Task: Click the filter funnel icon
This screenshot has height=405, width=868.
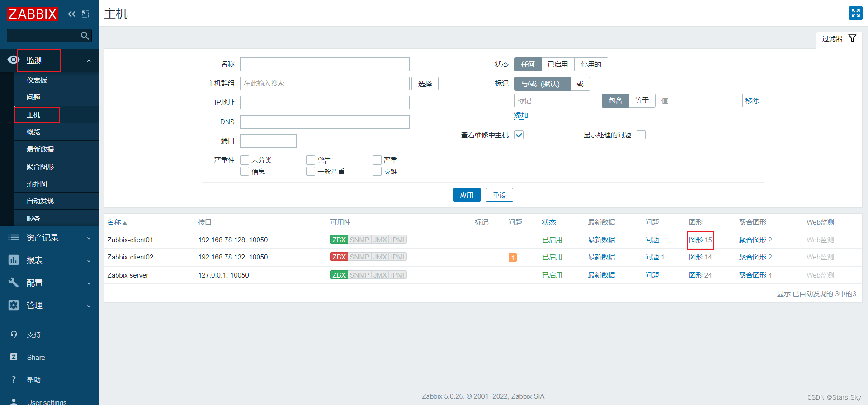Action: coord(852,38)
